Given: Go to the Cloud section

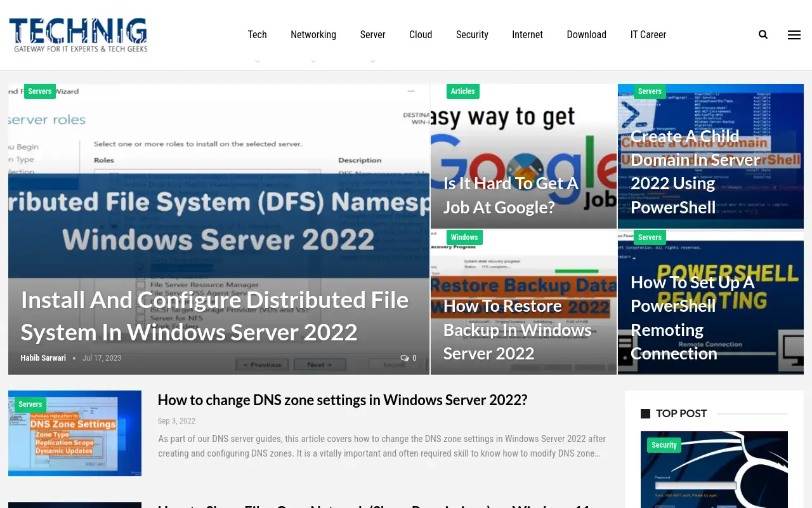Looking at the screenshot, I should (421, 35).
